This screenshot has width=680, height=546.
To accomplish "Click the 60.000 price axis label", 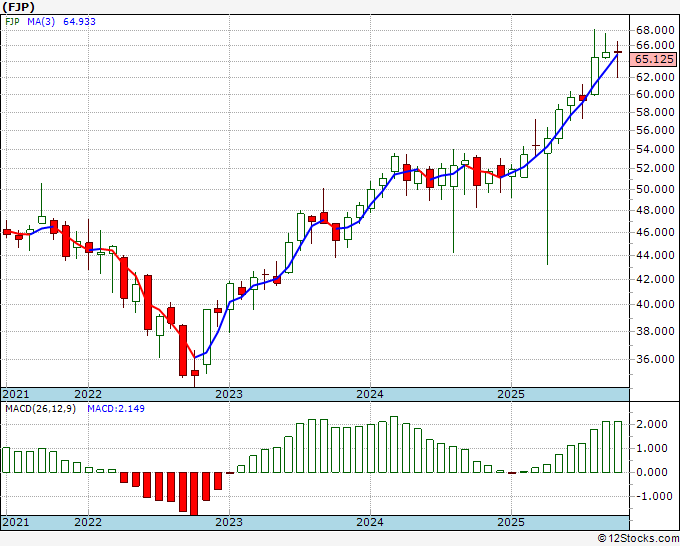I will [655, 94].
